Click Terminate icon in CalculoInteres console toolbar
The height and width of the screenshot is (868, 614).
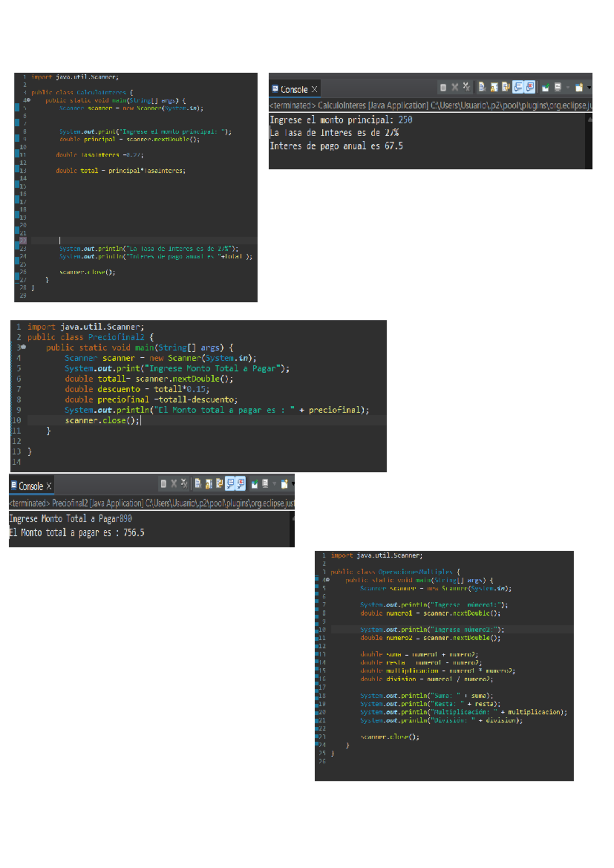click(443, 88)
